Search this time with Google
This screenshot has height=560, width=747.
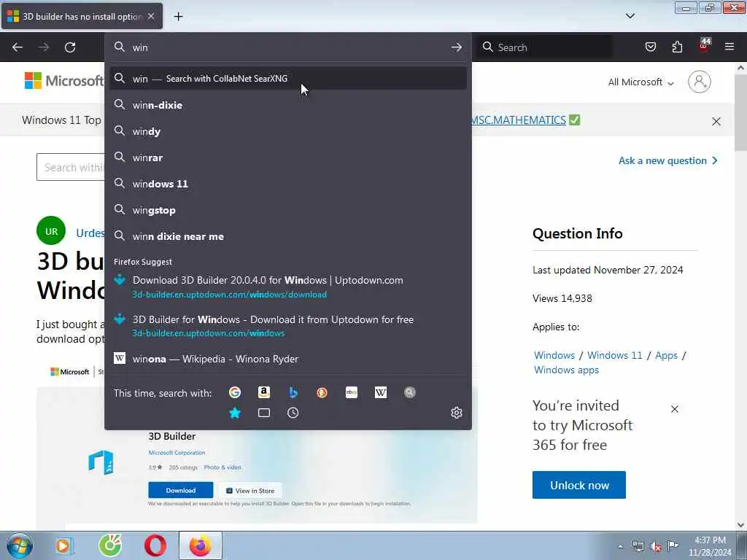tap(235, 392)
